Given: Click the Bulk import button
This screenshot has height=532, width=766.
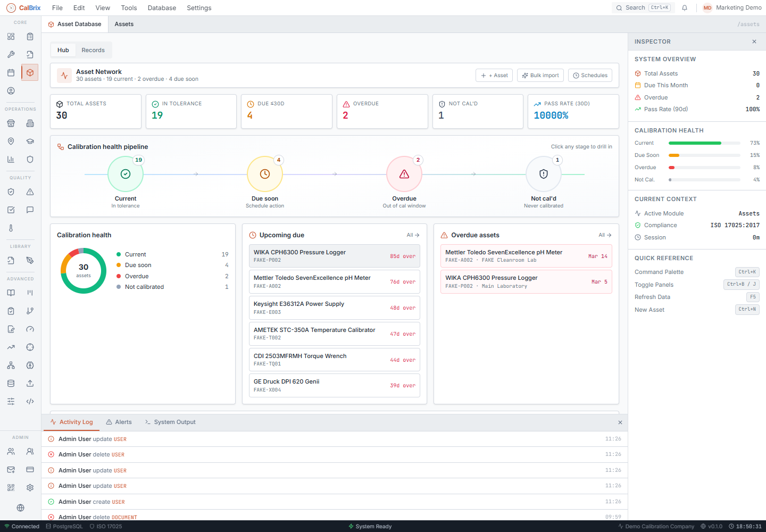Looking at the screenshot, I should tap(540, 76).
